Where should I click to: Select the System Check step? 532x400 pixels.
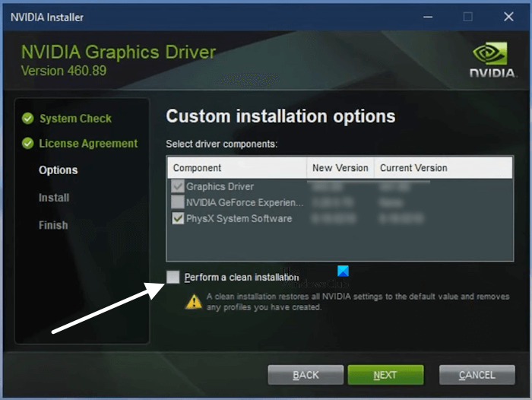pyautogui.click(x=76, y=119)
